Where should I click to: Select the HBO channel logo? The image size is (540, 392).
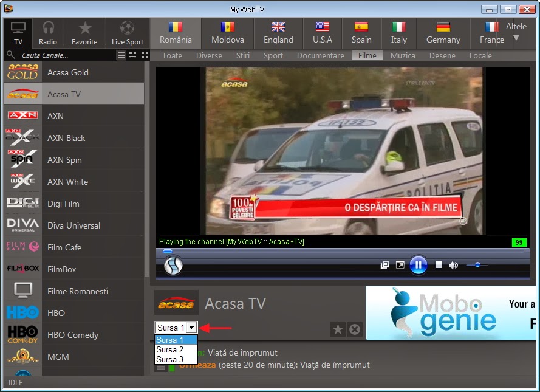[x=22, y=313]
